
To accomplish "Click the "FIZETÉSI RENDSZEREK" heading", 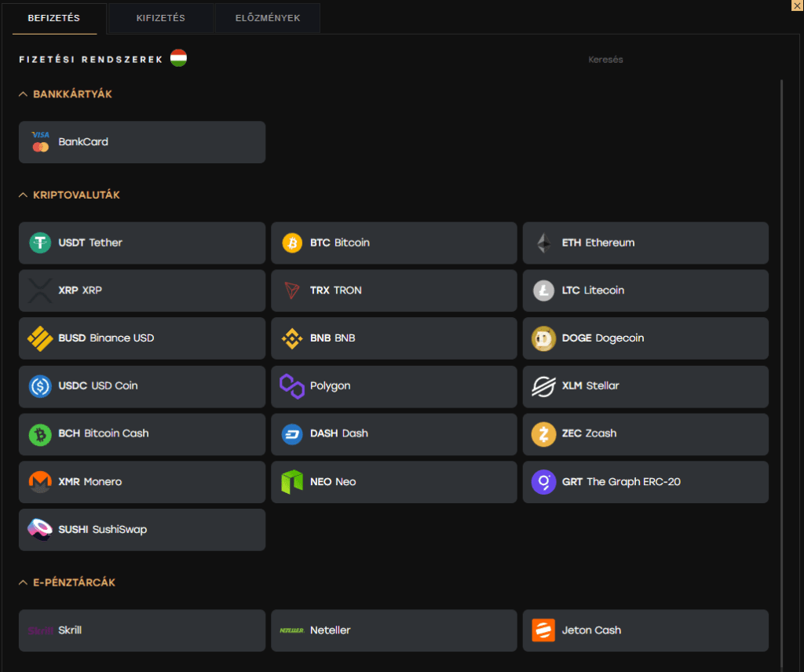I will coord(91,60).
